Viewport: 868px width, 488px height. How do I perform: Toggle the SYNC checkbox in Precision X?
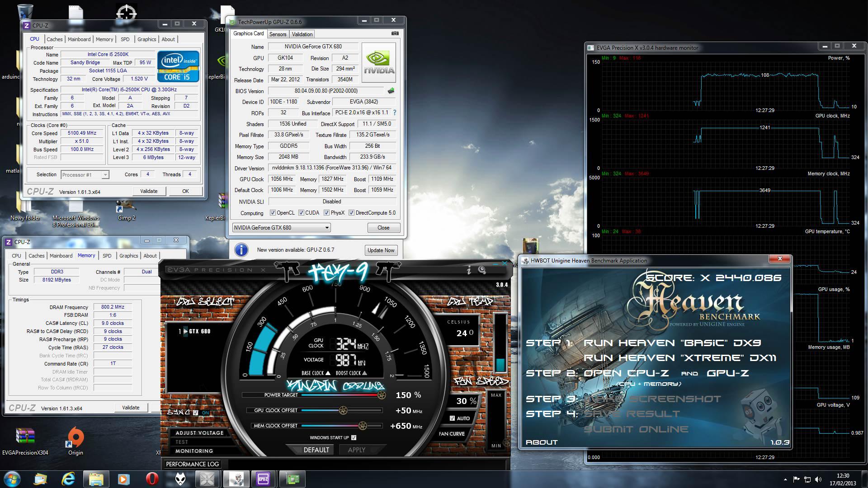click(195, 413)
